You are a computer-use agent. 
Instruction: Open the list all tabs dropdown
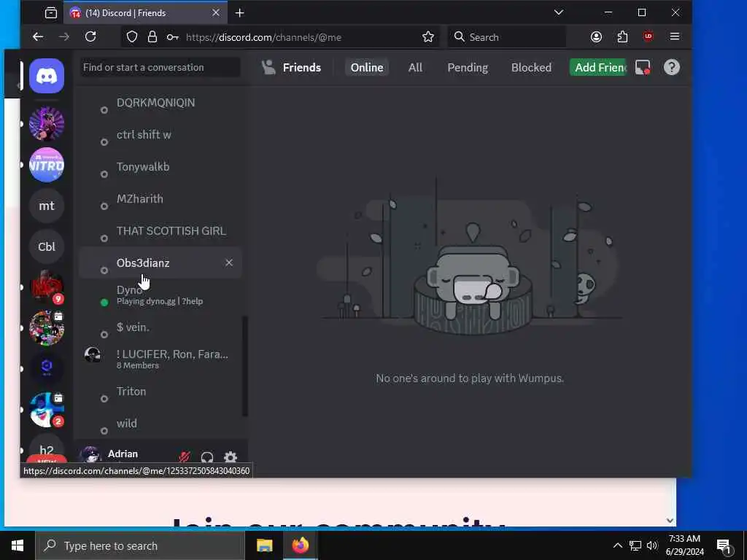point(559,12)
